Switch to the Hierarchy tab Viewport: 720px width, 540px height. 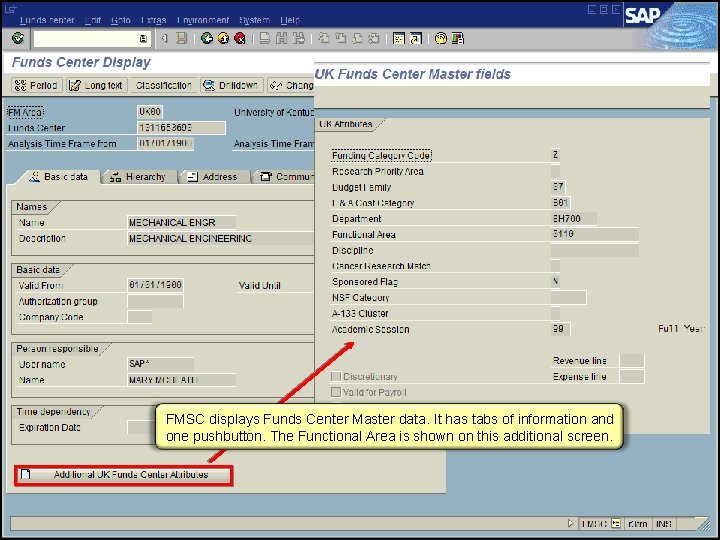pos(138,177)
